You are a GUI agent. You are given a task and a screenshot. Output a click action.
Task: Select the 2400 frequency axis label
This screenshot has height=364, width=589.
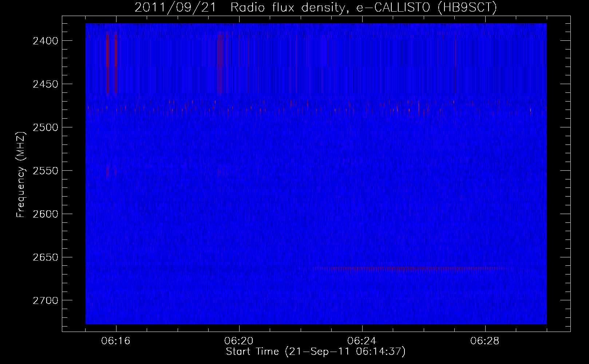[x=46, y=41]
